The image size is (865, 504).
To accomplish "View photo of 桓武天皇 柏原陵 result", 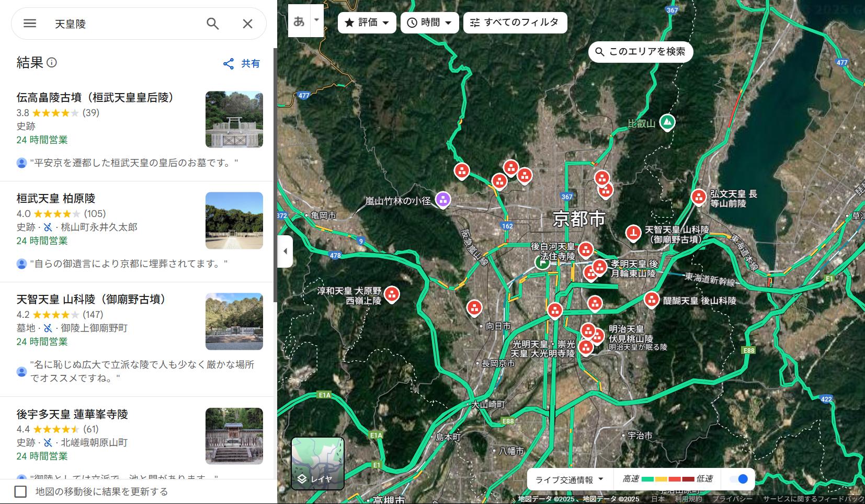I will (234, 221).
